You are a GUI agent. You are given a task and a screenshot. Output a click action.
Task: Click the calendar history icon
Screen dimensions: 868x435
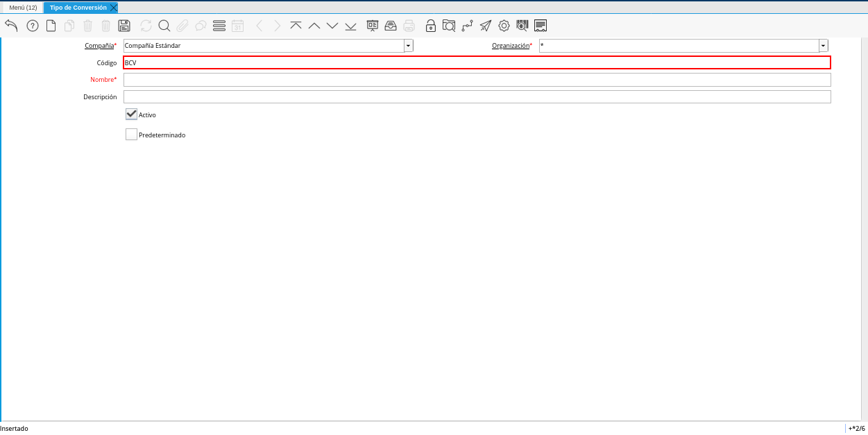[x=237, y=26]
